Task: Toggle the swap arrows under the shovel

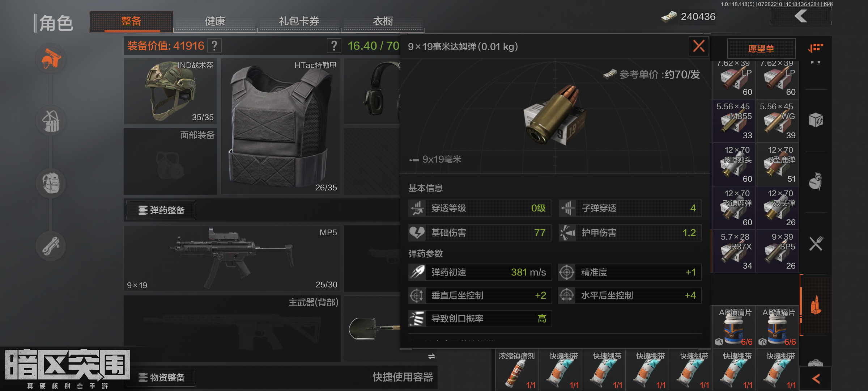Action: click(431, 356)
